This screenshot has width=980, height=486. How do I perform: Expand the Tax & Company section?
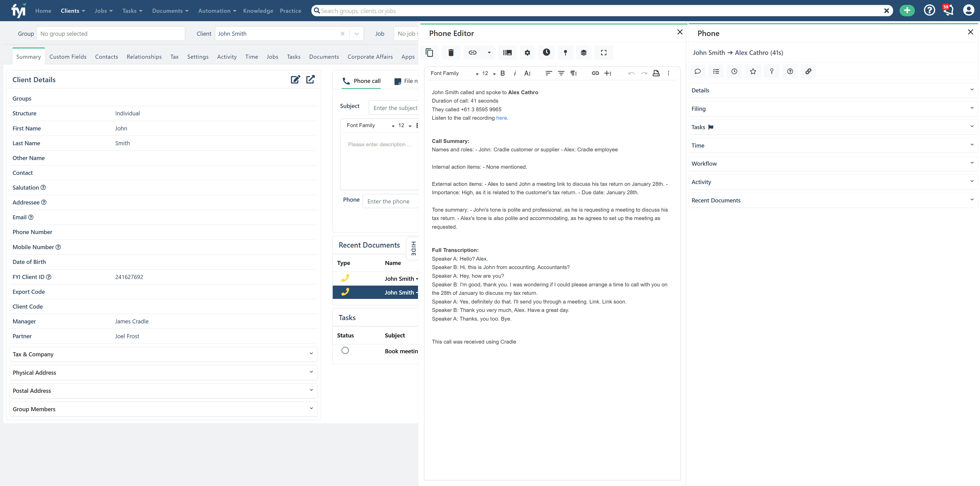(x=163, y=354)
